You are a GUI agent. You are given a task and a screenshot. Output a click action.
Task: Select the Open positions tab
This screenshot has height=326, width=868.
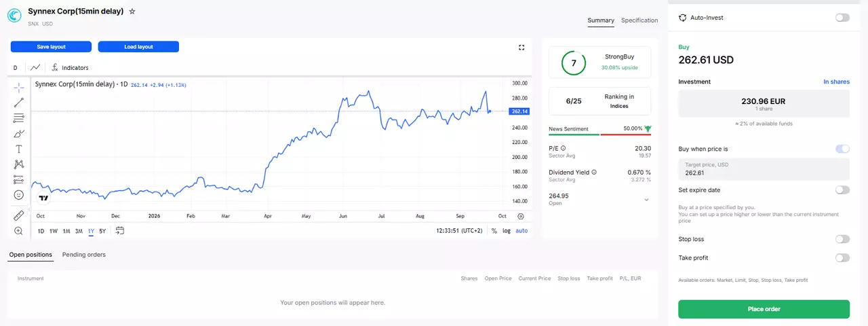pyautogui.click(x=31, y=255)
